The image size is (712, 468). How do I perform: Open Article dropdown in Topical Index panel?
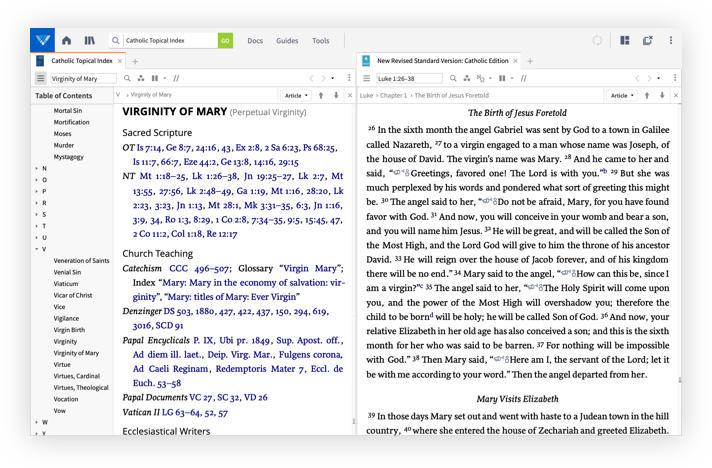click(x=296, y=95)
